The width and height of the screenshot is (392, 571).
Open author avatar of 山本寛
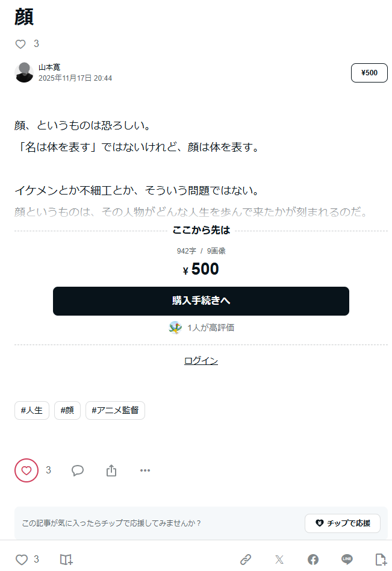click(x=24, y=72)
